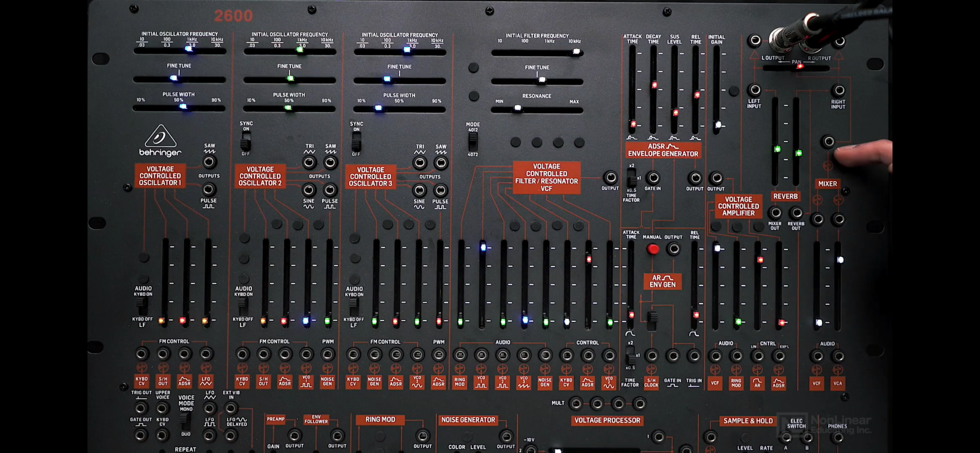Click the S/H CLOCK jack
980x453 pixels.
[x=652, y=356]
